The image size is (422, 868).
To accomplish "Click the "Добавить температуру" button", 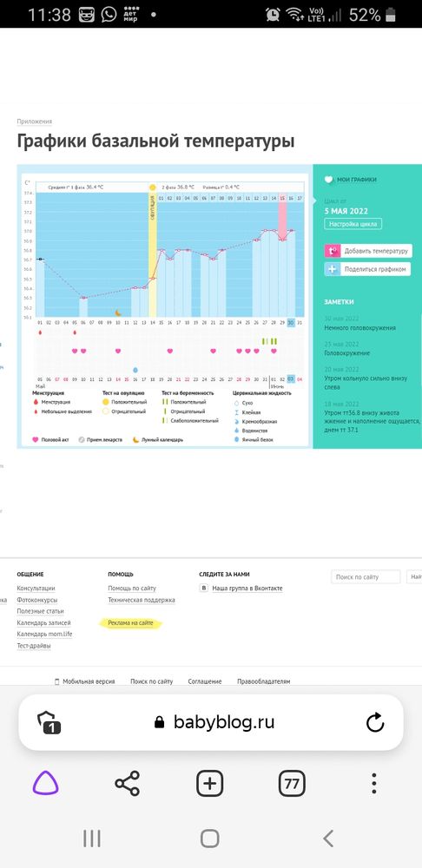I will tap(368, 251).
